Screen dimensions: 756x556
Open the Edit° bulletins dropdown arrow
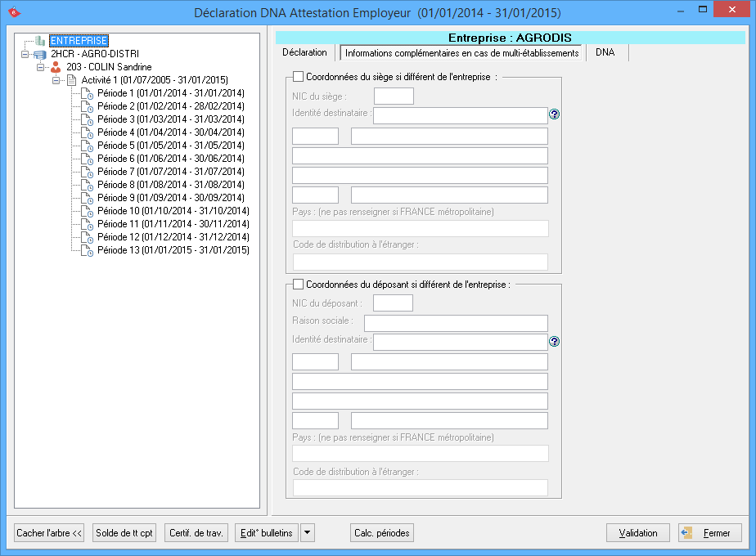click(x=307, y=533)
